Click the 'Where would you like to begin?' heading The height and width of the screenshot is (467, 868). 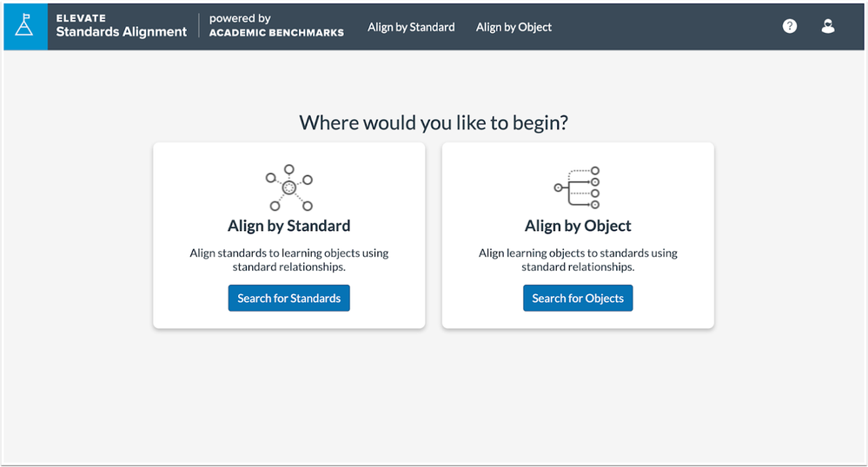(x=434, y=123)
